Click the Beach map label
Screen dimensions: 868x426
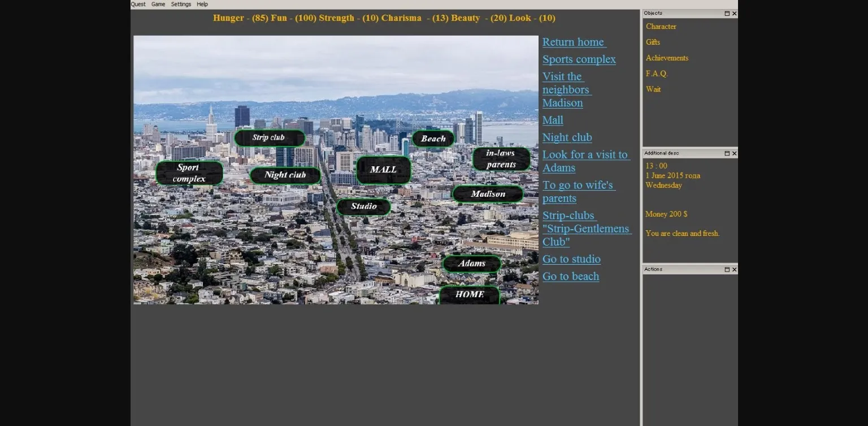433,139
